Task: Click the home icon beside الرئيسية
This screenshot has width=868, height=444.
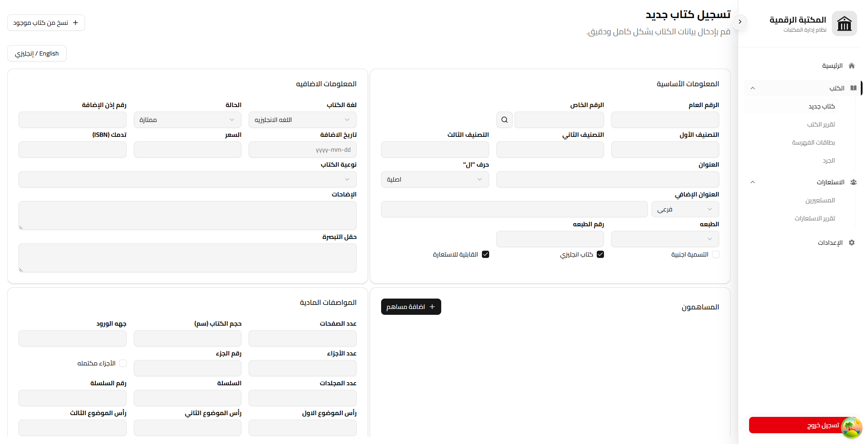Action: (852, 65)
